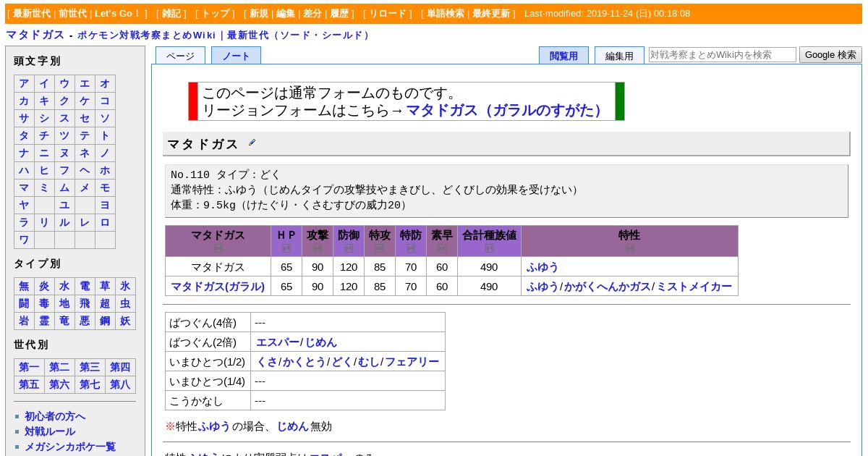868x456 pixels.
Task: Click the Google 検索 button
Action: point(830,55)
